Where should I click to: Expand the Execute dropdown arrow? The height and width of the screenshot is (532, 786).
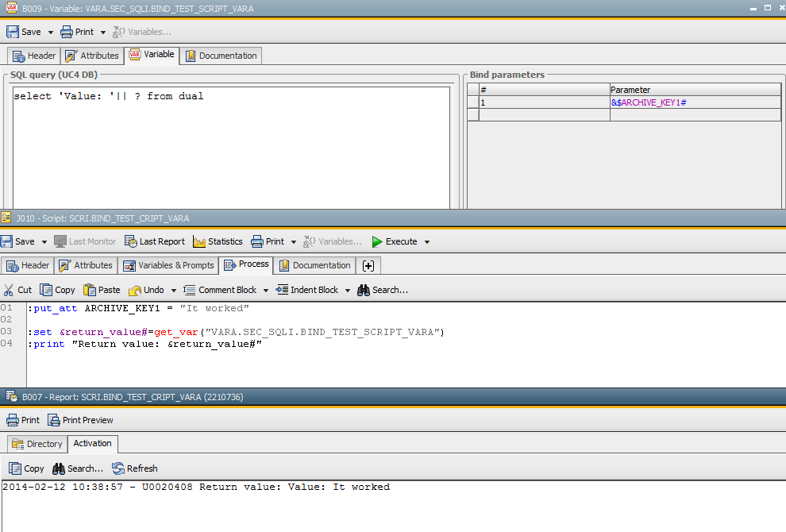pyautogui.click(x=427, y=241)
